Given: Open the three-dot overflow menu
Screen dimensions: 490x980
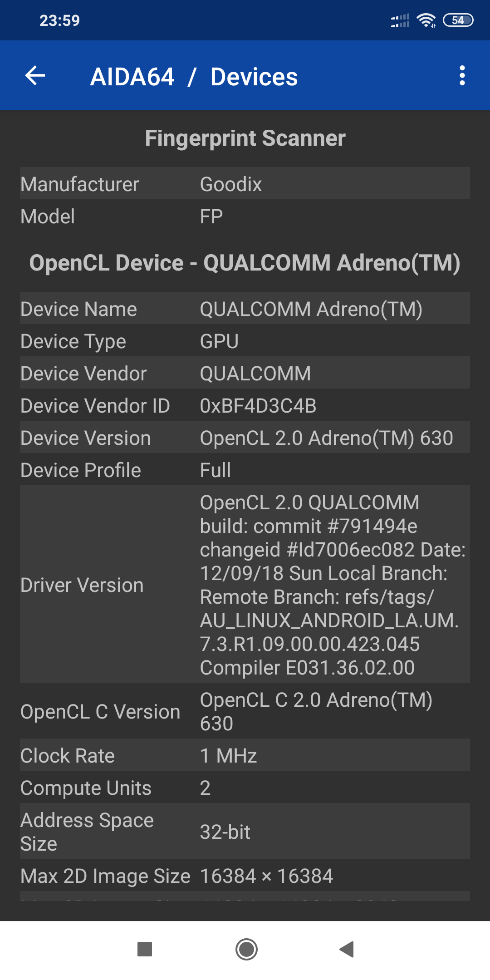Looking at the screenshot, I should point(462,75).
